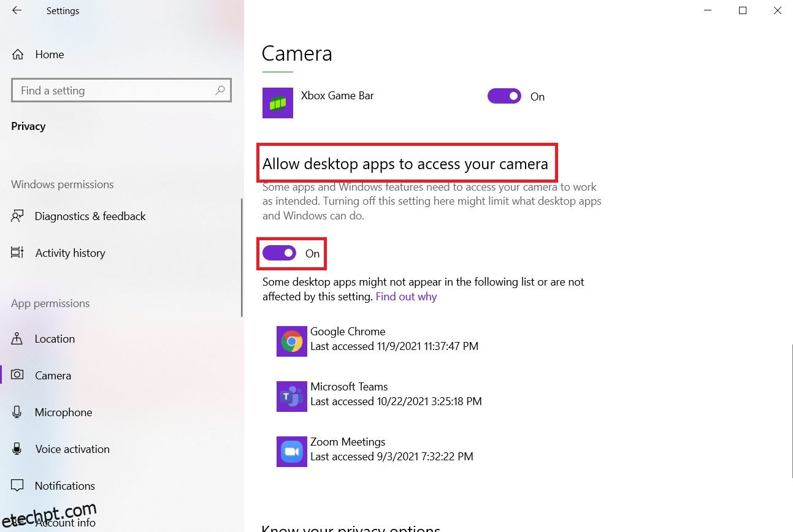Viewport: 793px width, 532px height.
Task: Select the Microsoft Teams app name
Action: point(349,387)
